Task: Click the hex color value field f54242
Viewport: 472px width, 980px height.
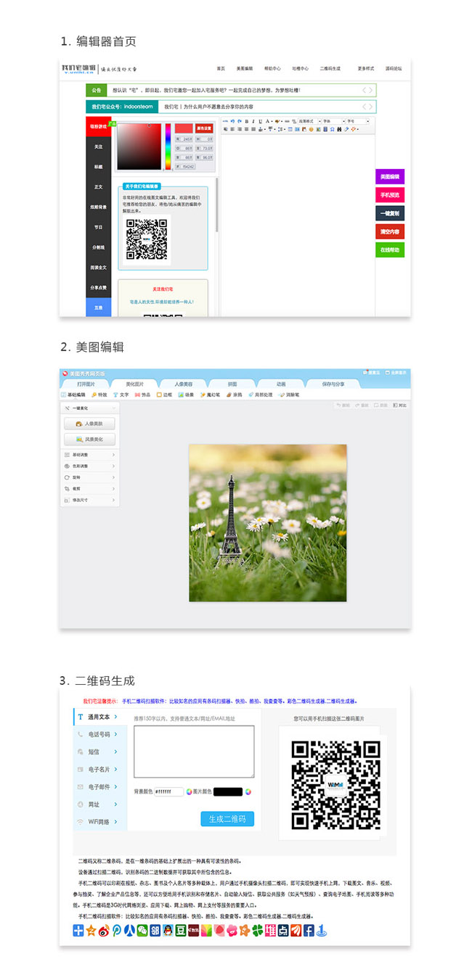Action: (x=188, y=167)
